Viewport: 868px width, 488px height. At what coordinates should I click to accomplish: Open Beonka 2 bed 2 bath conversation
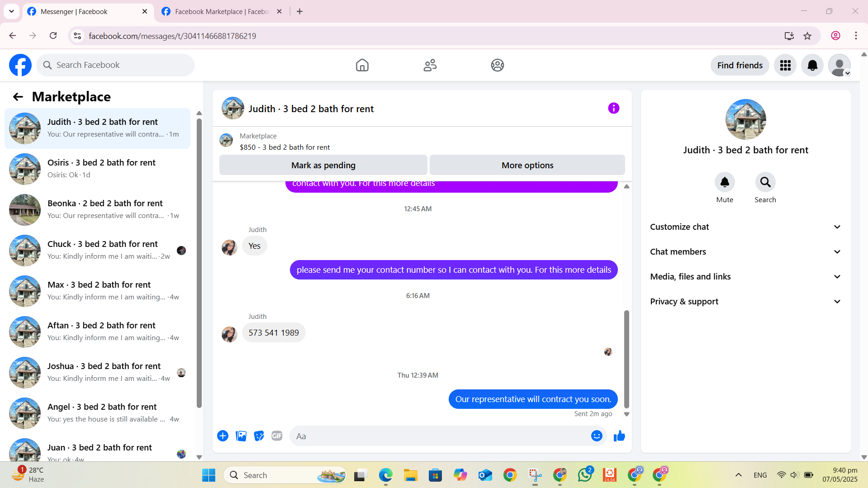(97, 210)
